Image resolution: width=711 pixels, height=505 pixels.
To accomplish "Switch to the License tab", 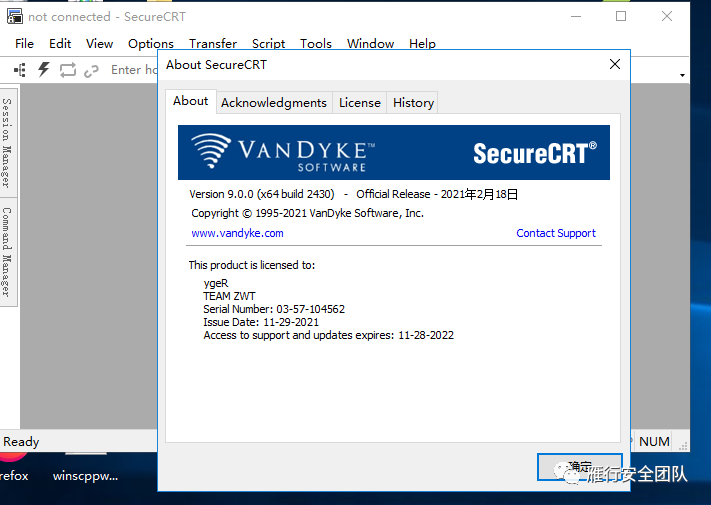I will coord(360,103).
